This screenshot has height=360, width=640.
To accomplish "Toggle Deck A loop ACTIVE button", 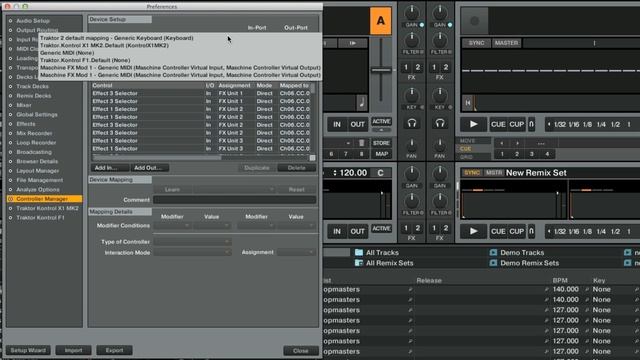I will [381, 121].
